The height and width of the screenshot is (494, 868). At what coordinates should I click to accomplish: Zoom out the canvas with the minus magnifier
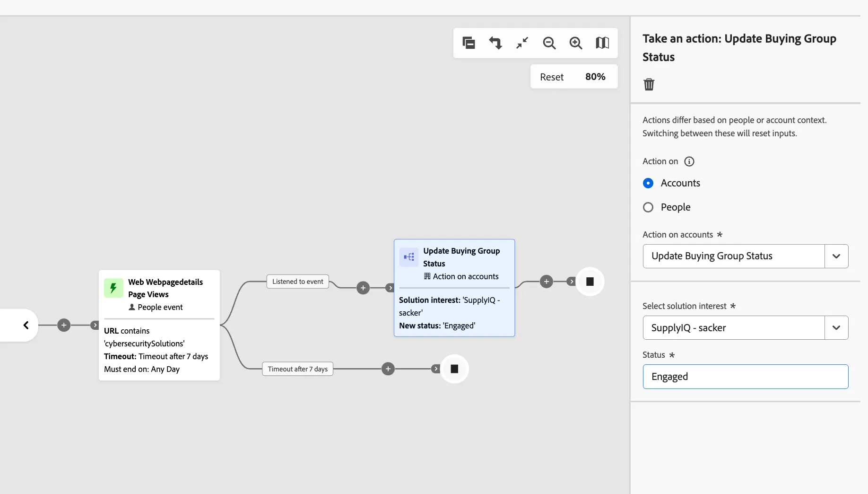pos(549,43)
